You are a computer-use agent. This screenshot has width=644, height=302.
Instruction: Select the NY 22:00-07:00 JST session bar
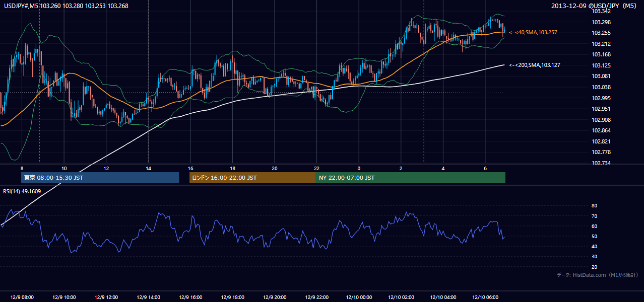tap(411, 178)
